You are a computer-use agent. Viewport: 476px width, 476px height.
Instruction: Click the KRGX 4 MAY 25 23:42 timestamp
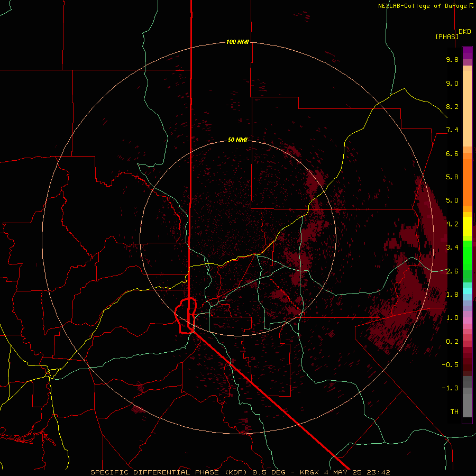point(345,472)
